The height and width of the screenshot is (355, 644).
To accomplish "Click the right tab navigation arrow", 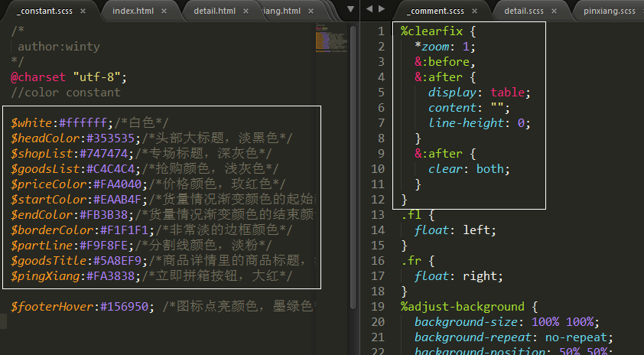I will click(x=382, y=8).
